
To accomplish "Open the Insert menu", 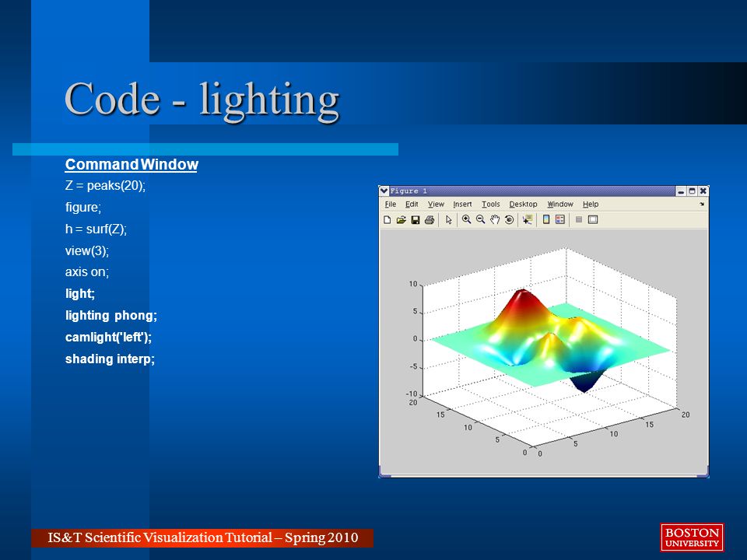I will [x=462, y=205].
